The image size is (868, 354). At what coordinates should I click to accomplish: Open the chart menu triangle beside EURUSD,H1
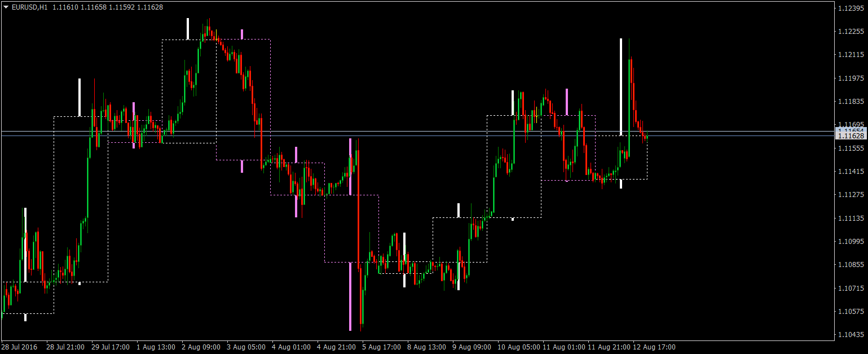pyautogui.click(x=6, y=7)
